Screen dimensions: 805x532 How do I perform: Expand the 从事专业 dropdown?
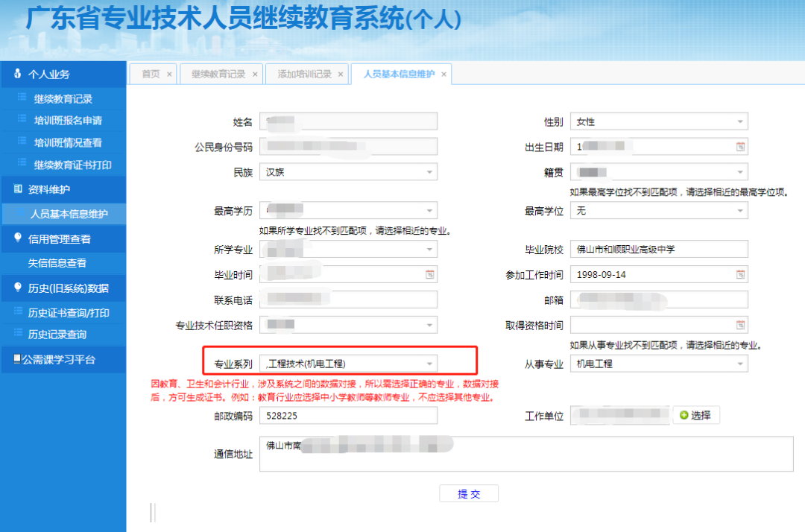(740, 364)
